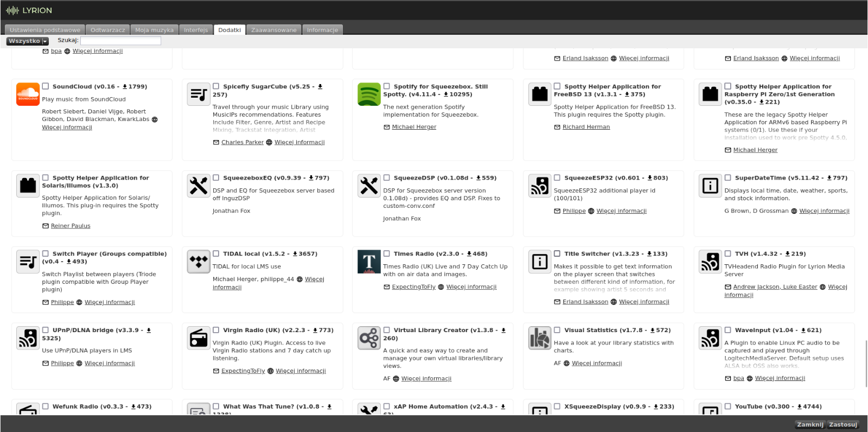Click the SuperDateTime info icon
868x432 pixels.
coord(710,186)
